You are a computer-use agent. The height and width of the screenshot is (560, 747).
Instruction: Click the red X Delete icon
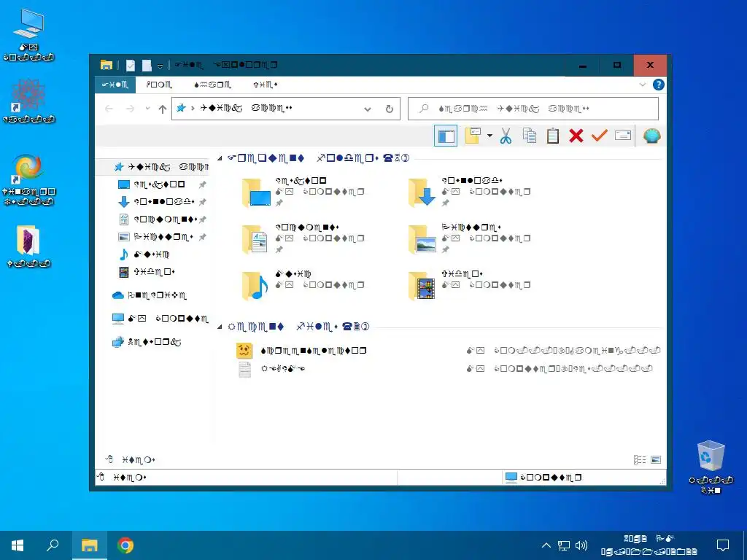coord(576,136)
